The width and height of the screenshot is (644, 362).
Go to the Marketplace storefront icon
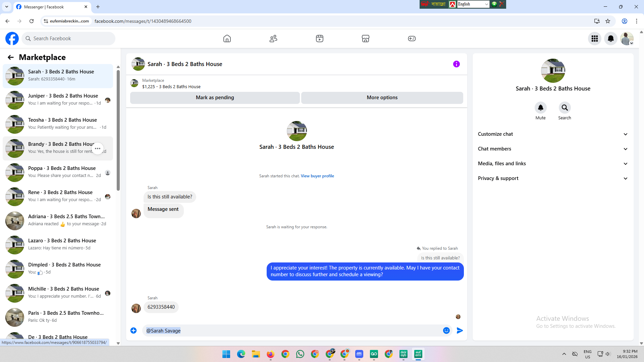point(366,39)
